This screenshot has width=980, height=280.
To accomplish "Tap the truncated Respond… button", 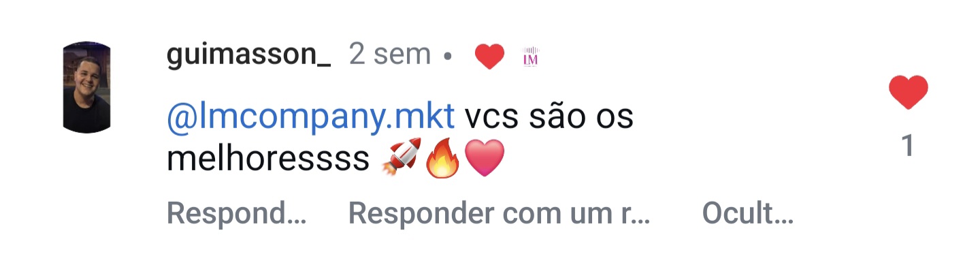I will 237,214.
